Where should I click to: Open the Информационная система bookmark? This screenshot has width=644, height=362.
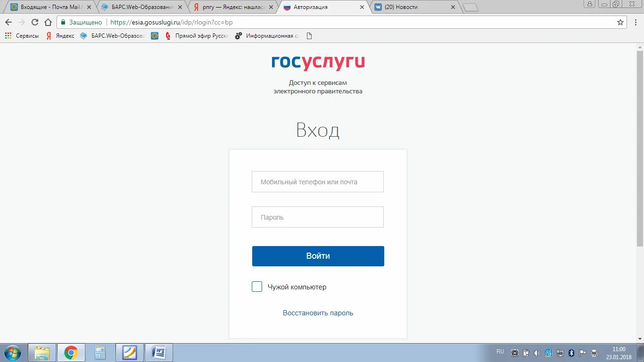click(267, 36)
